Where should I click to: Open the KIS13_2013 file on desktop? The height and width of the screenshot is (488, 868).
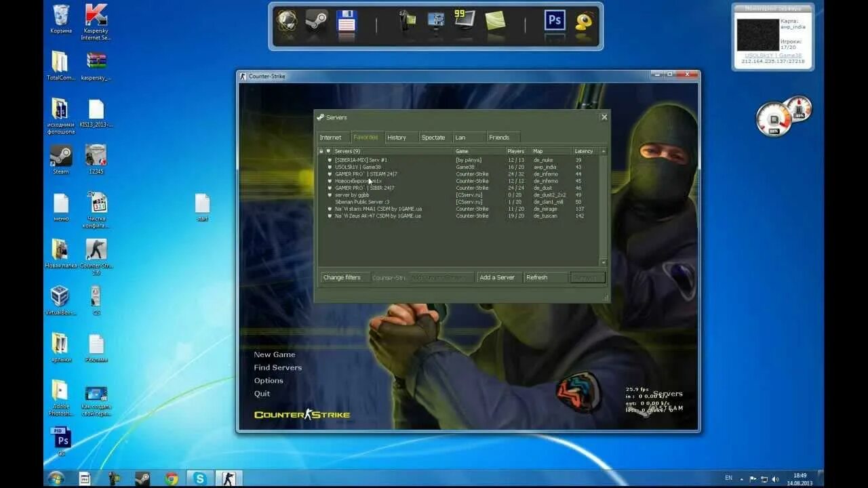[96, 113]
